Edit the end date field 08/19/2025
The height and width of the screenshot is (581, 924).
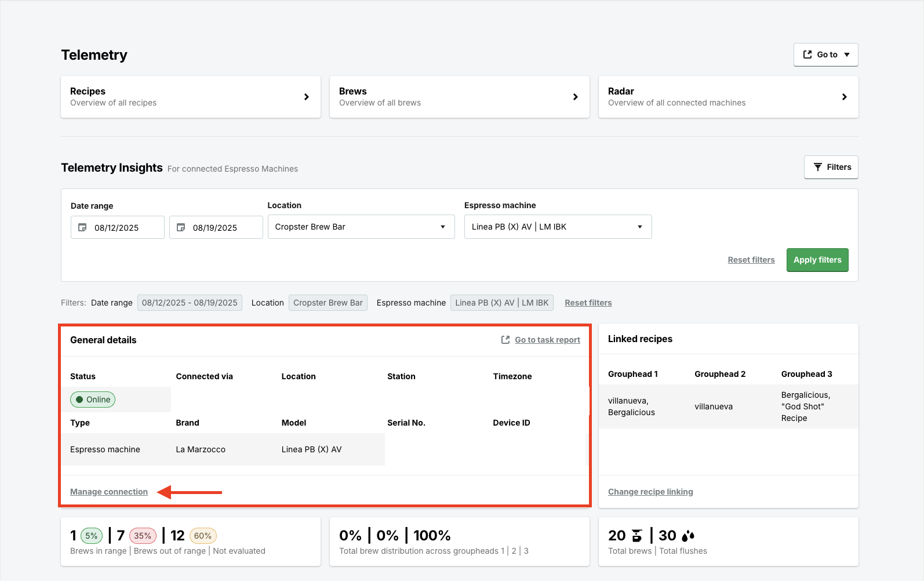tap(216, 227)
